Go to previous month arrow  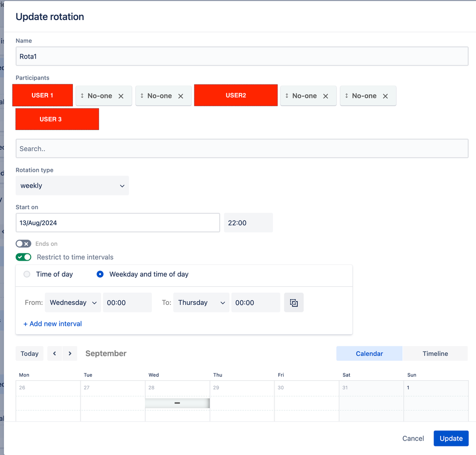[x=55, y=354]
